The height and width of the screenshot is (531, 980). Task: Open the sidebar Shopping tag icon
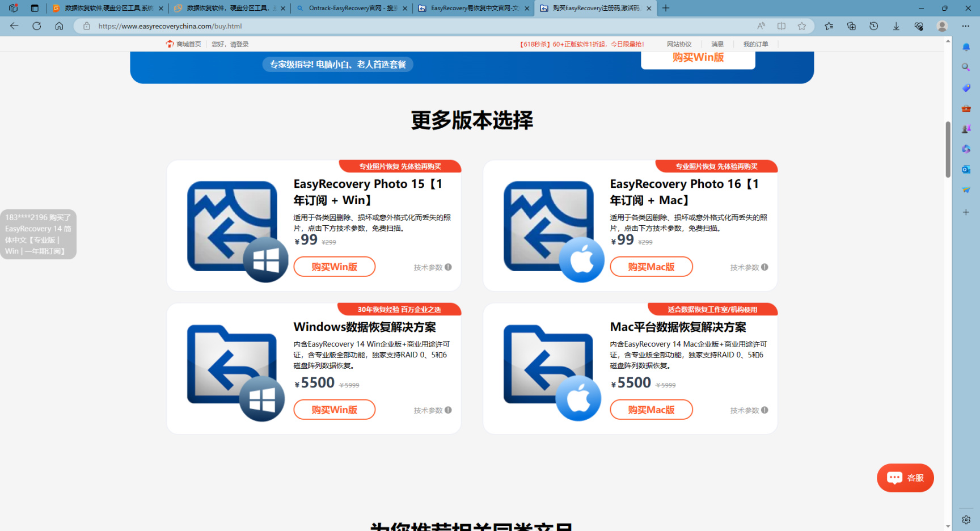(966, 88)
